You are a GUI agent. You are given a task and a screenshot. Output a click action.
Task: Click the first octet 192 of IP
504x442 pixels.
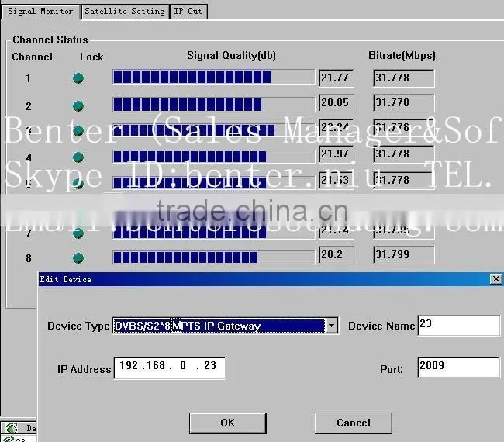pos(129,365)
